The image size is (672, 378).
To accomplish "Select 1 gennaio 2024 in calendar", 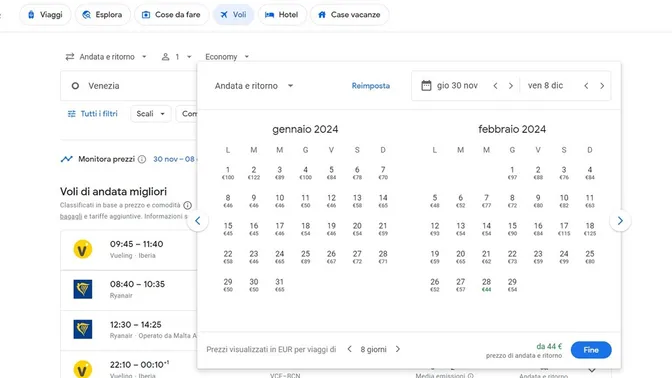I will tap(228, 173).
